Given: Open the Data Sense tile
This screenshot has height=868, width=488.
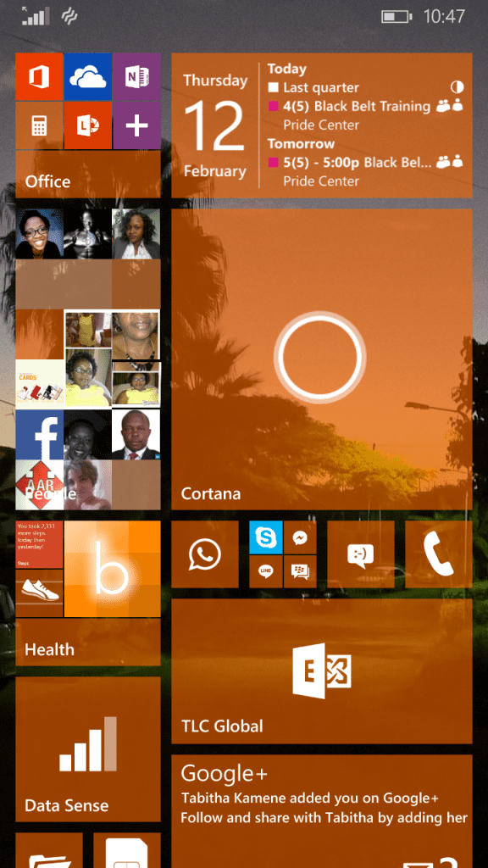Looking at the screenshot, I should point(88,749).
